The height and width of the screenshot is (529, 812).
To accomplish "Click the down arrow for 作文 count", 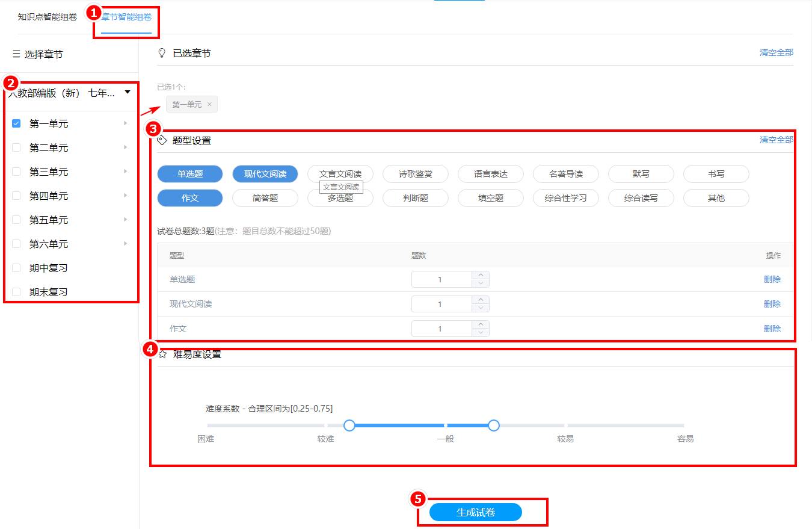I will pyautogui.click(x=480, y=333).
